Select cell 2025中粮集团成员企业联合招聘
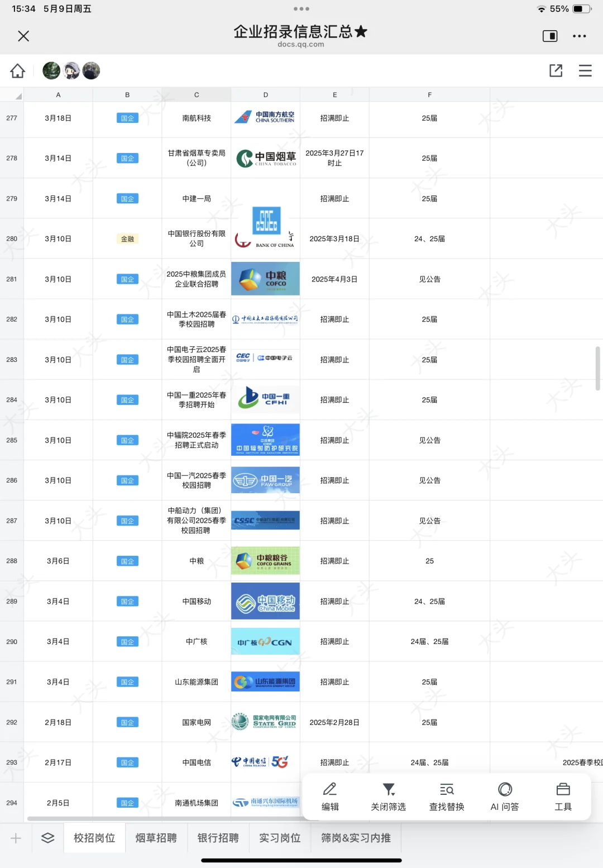The height and width of the screenshot is (868, 603). point(197,279)
